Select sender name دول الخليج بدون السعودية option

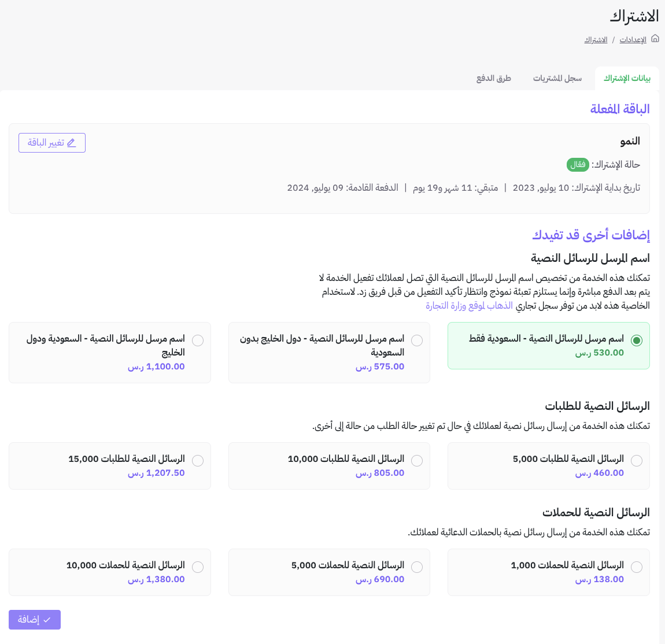click(x=417, y=340)
